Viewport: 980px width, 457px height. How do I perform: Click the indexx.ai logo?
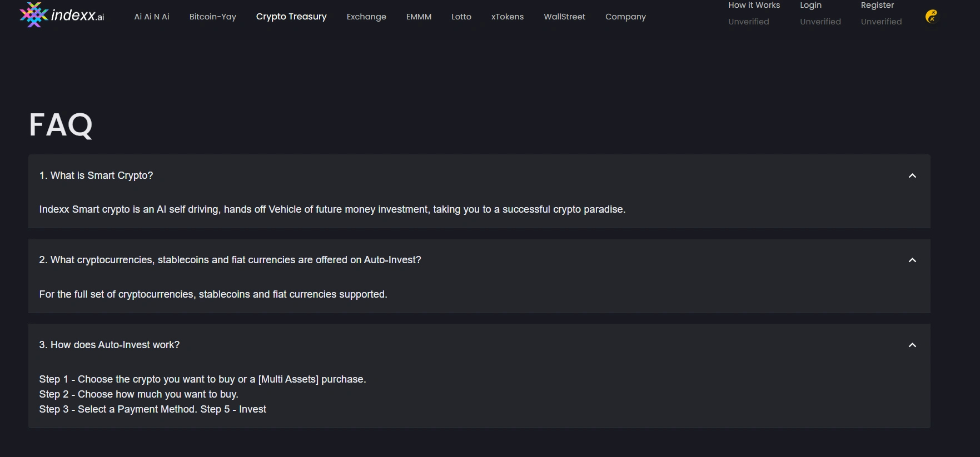(x=62, y=15)
